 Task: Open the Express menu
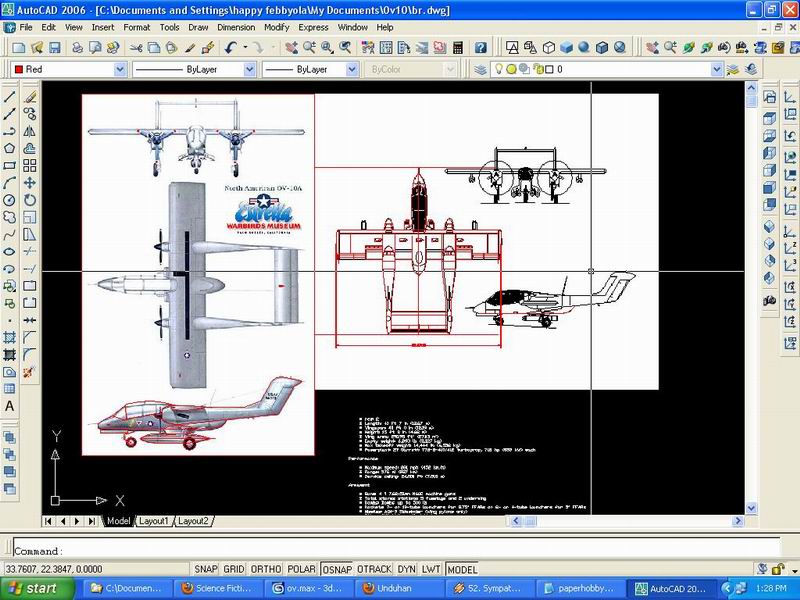coord(313,28)
